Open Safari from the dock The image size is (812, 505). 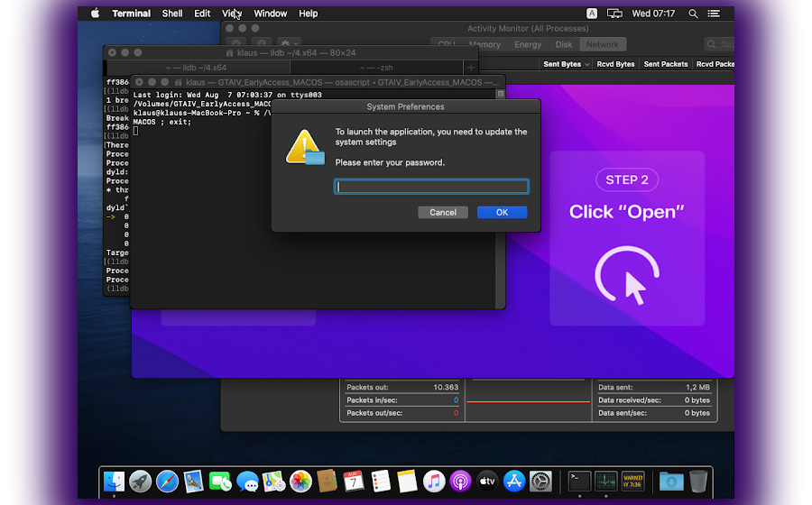point(167,482)
